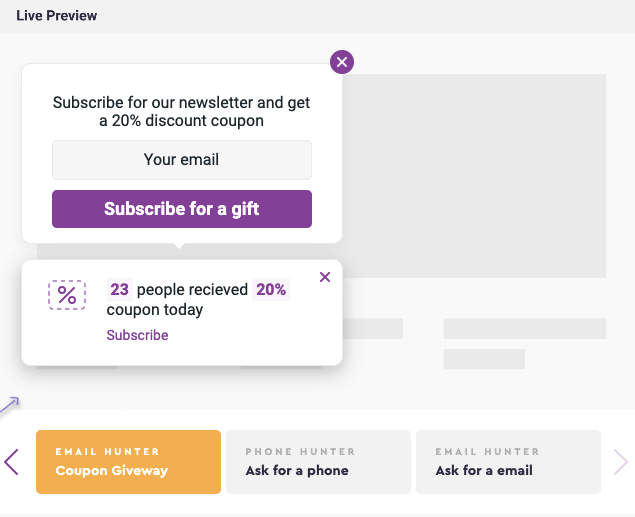635x517 pixels.
Task: Select the Ask for a phone template
Action: point(318,462)
